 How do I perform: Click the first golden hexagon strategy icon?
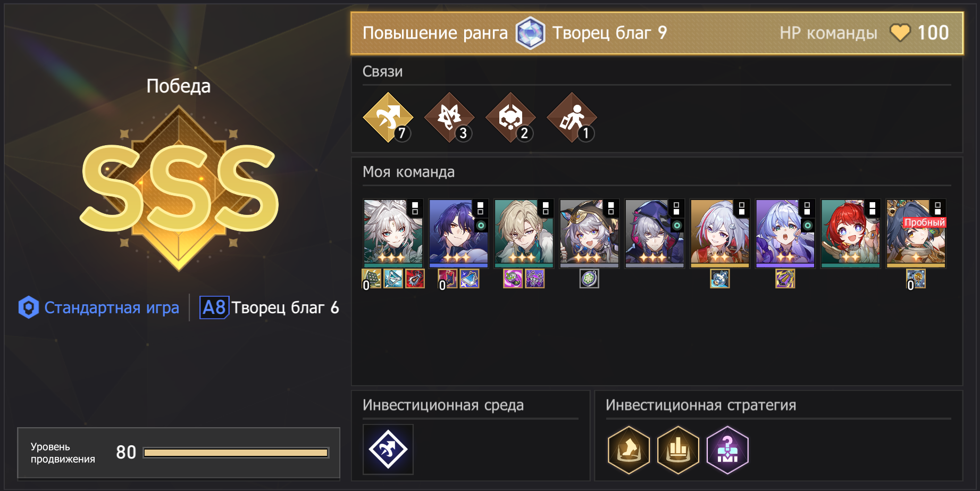point(629,450)
